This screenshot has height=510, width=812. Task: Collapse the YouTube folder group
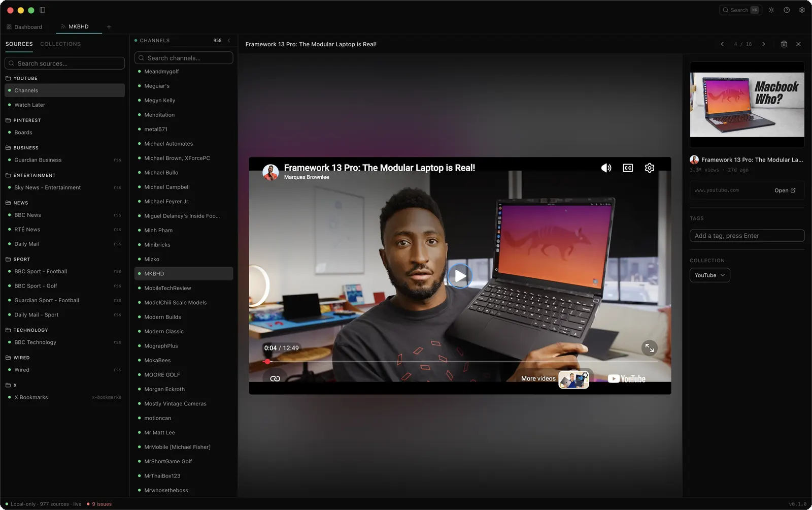click(x=21, y=78)
